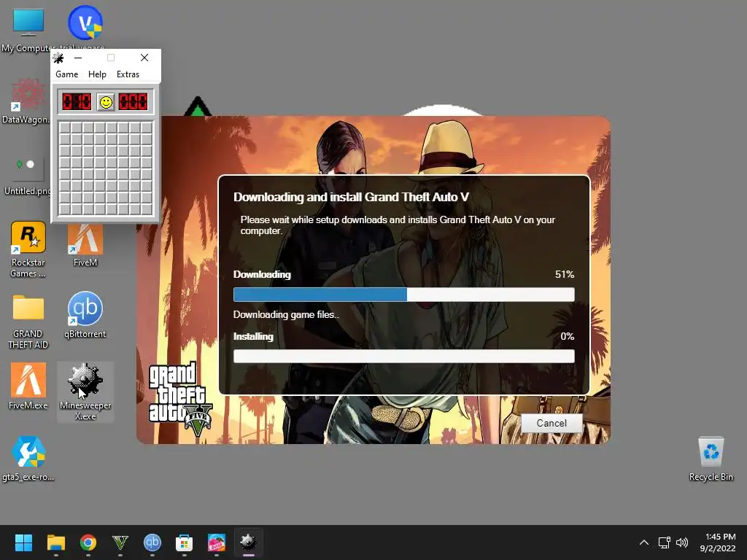This screenshot has width=747, height=560.
Task: Click the Minesweeper mine counter display
Action: [77, 102]
